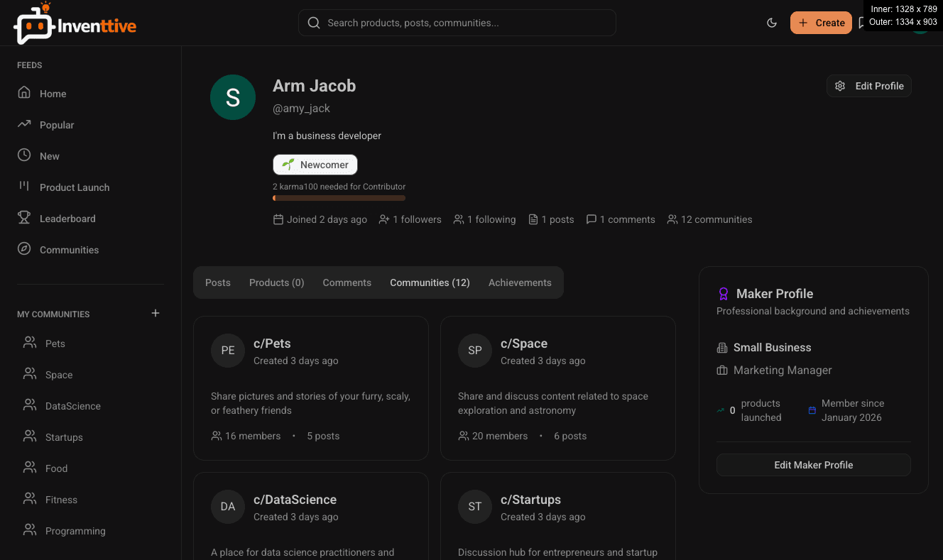Switch to the Achievements tab
Viewport: 943px width, 560px height.
pyautogui.click(x=520, y=282)
